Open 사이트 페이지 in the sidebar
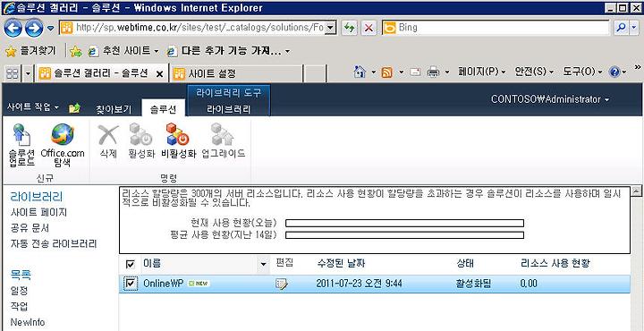Viewport: 644px width, 331px height. (x=38, y=213)
